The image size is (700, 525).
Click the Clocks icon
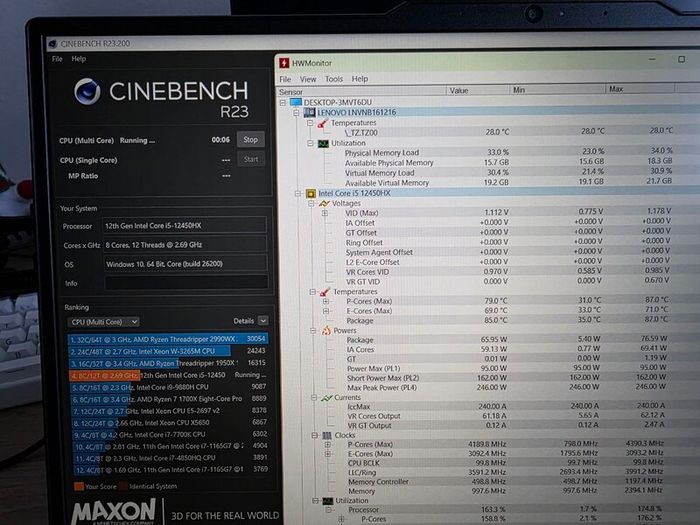[327, 435]
